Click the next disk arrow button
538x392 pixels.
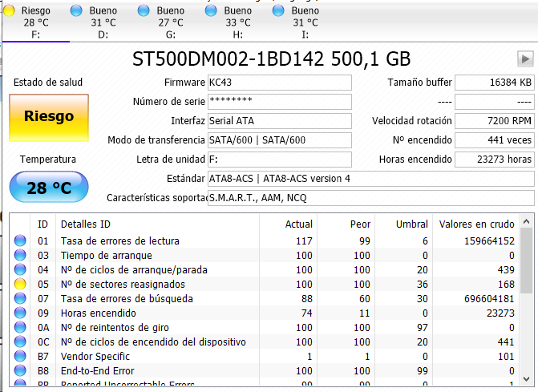[x=525, y=59]
